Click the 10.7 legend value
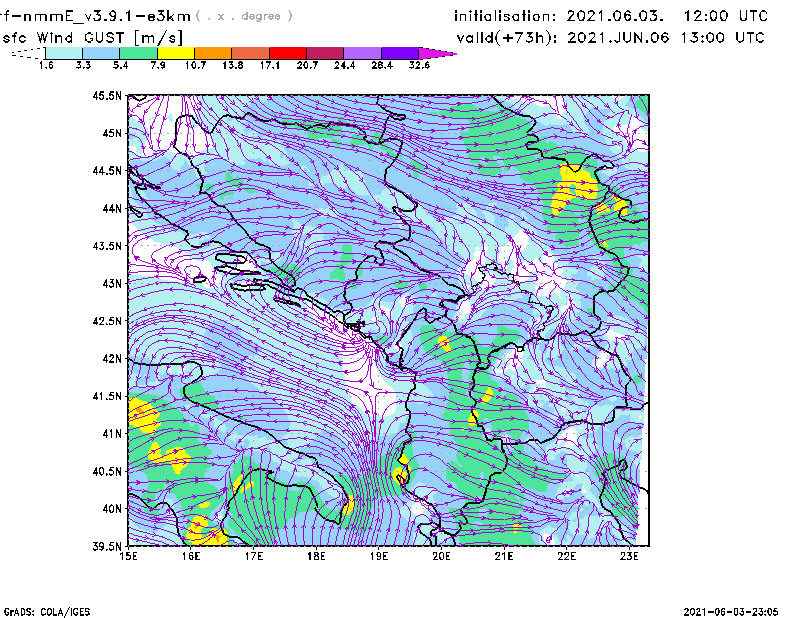800x618 pixels. pyautogui.click(x=195, y=65)
